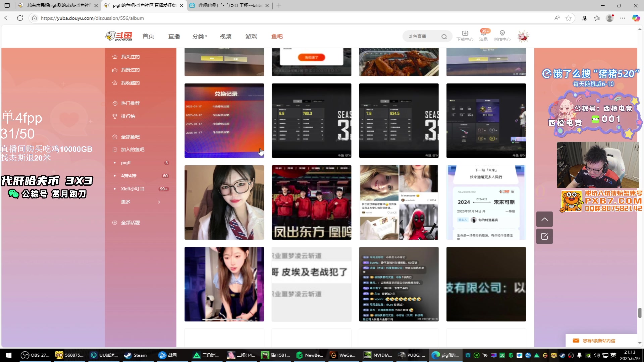Click the search magnifier icon

444,37
